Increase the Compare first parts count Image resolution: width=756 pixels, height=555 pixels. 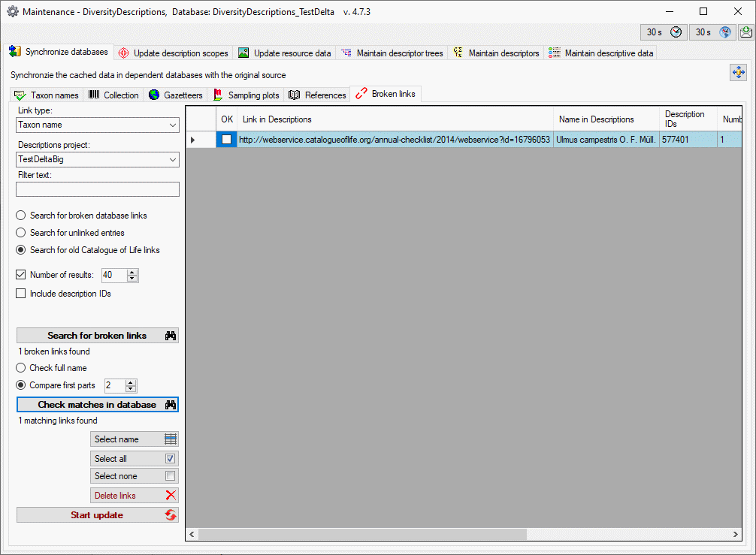point(131,382)
